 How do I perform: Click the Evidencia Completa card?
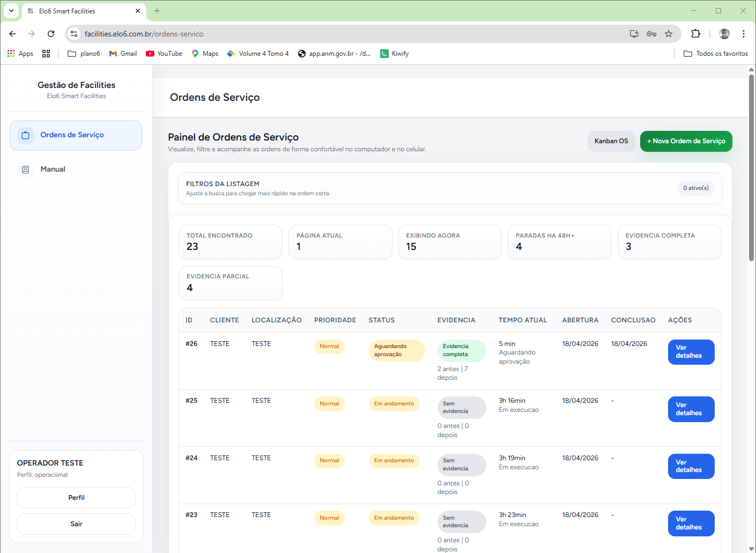(x=670, y=242)
